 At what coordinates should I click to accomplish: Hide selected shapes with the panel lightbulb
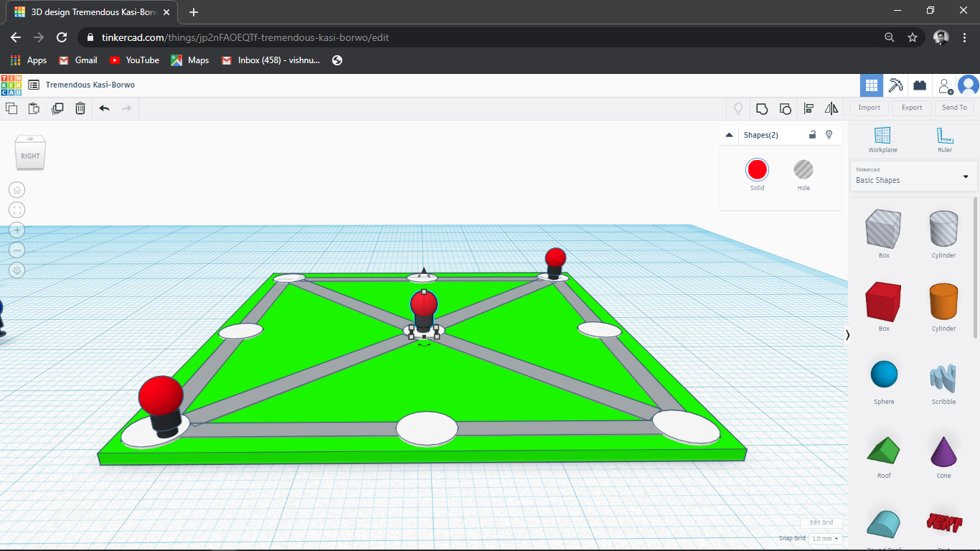pyautogui.click(x=829, y=134)
